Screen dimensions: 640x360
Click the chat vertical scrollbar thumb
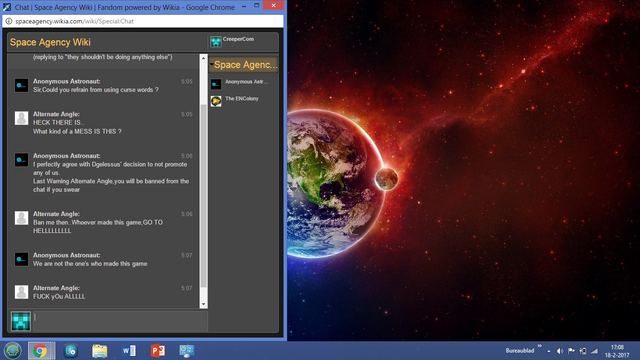[203, 195]
